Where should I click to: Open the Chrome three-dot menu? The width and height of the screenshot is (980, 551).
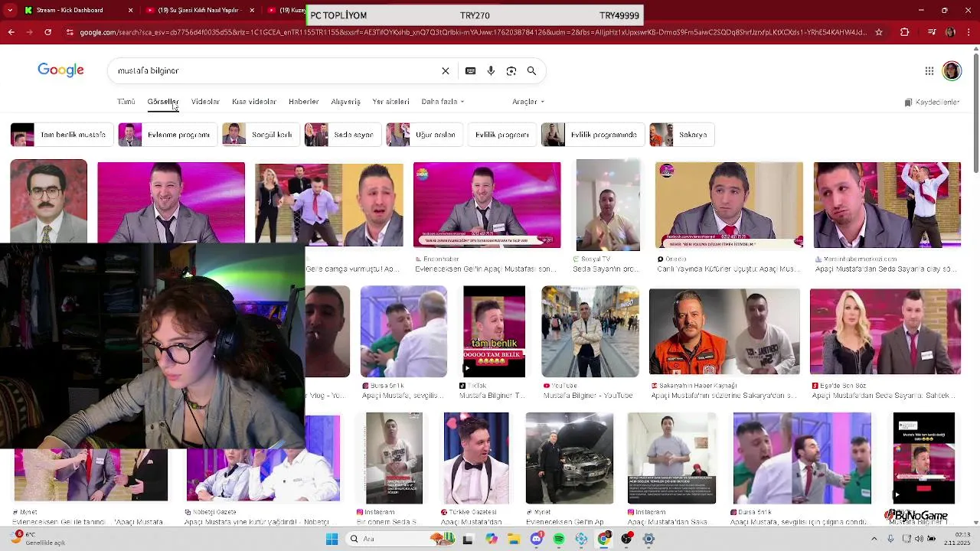coord(969,32)
